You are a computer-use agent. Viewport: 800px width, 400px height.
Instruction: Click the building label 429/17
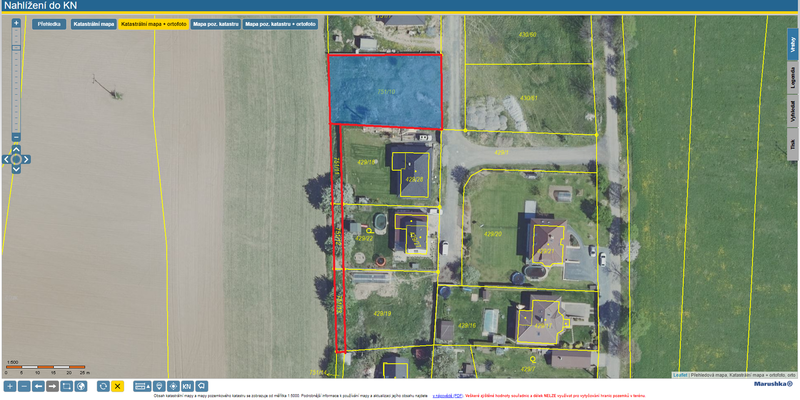(543, 326)
